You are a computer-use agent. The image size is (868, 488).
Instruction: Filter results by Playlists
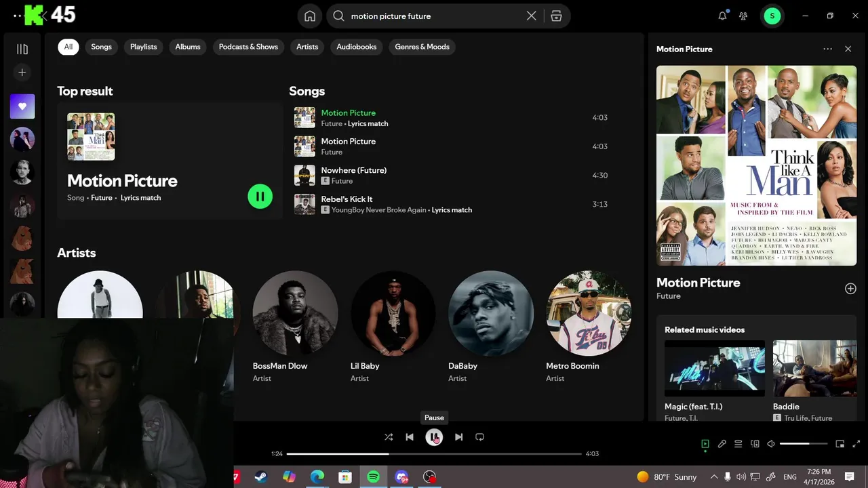(143, 47)
